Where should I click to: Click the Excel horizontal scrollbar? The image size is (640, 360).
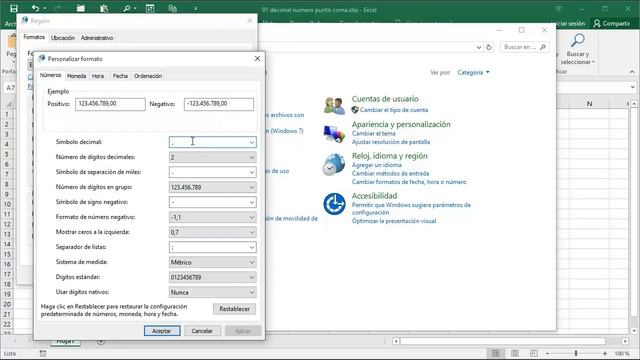[x=503, y=341]
